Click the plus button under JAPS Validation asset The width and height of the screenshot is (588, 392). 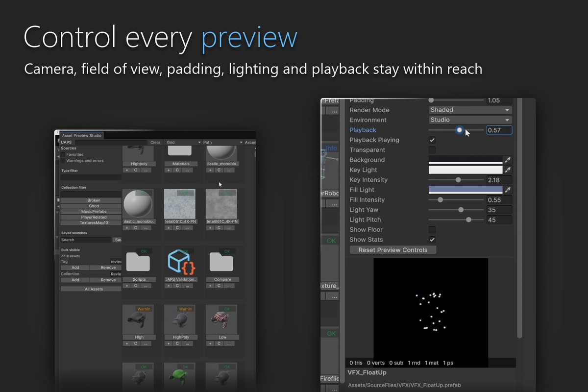click(x=169, y=286)
